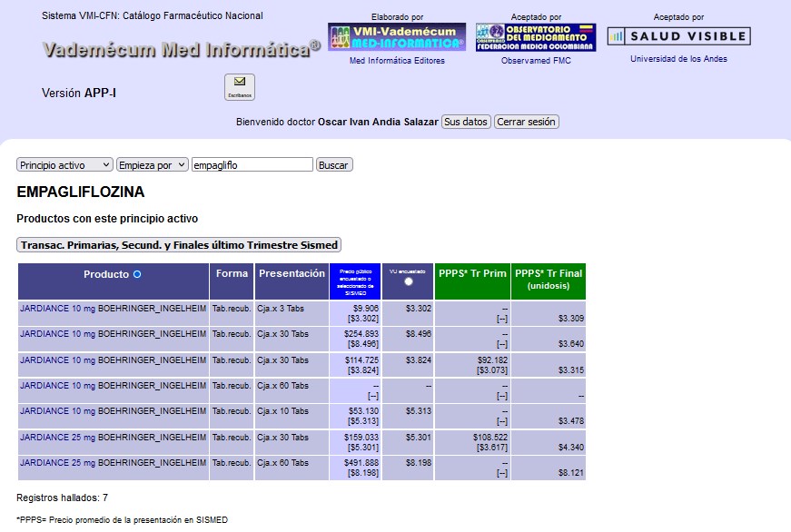
Task: Click the Registros hallados: 7 text
Action: click(62, 498)
